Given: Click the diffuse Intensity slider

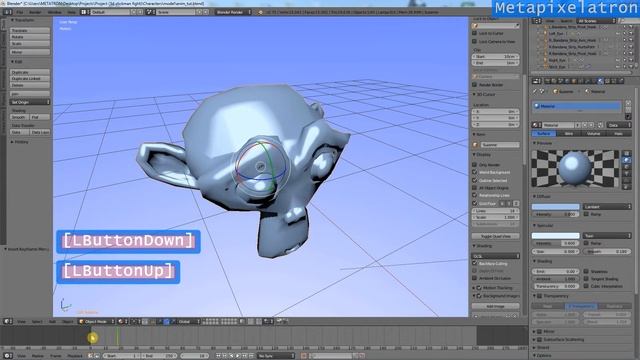Looking at the screenshot, I should [x=556, y=214].
